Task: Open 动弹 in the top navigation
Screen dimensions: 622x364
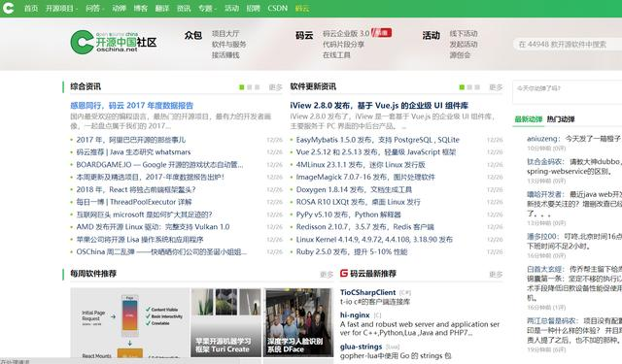Action: [x=119, y=8]
